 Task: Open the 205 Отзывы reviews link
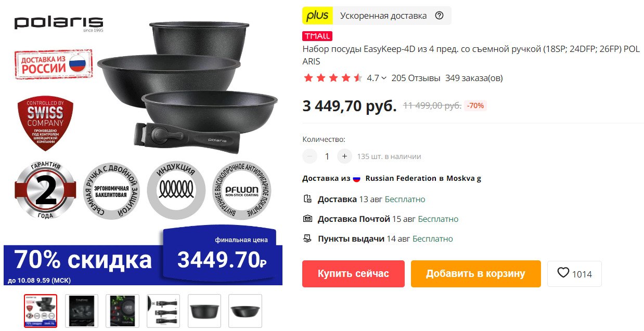click(416, 78)
